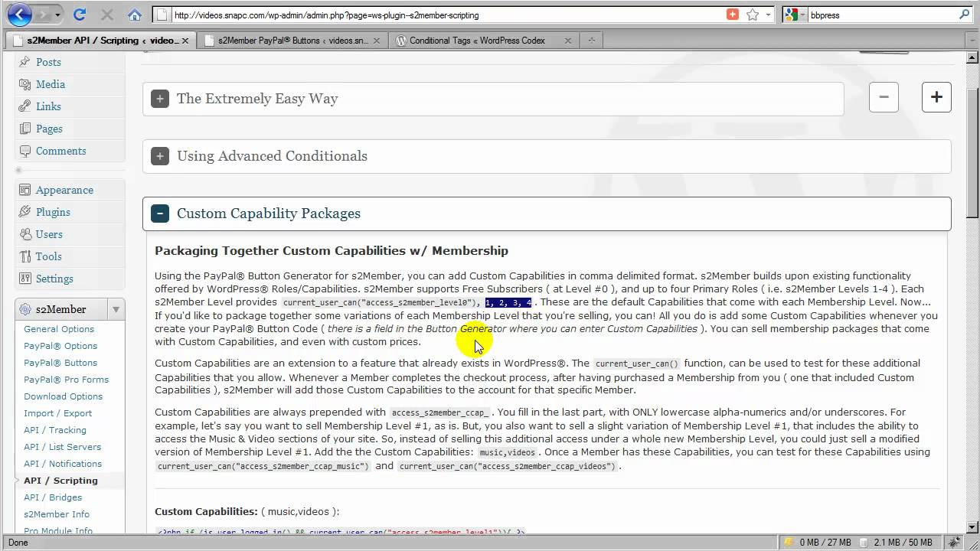Click the 2.1 MB / 50 MB status entry
The width and height of the screenshot is (980, 551).
point(903,543)
